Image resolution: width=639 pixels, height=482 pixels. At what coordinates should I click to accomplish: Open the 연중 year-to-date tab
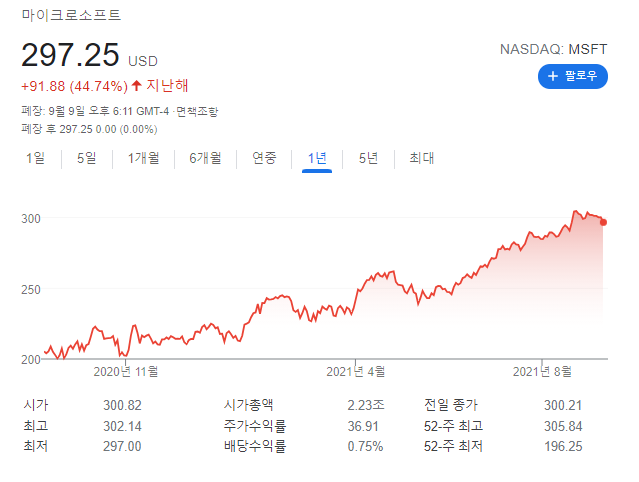[264, 158]
